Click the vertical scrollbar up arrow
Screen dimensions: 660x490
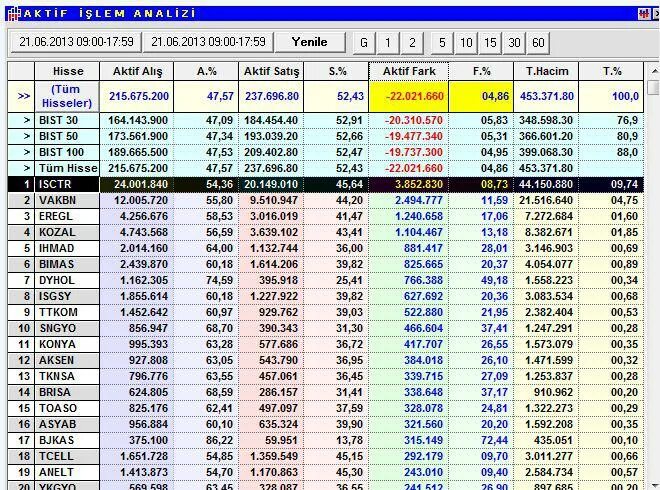pyautogui.click(x=655, y=70)
